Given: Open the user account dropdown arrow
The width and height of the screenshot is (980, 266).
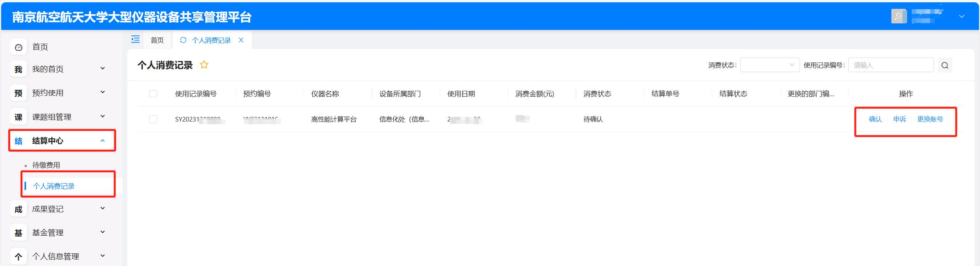Looking at the screenshot, I should coord(962,16).
